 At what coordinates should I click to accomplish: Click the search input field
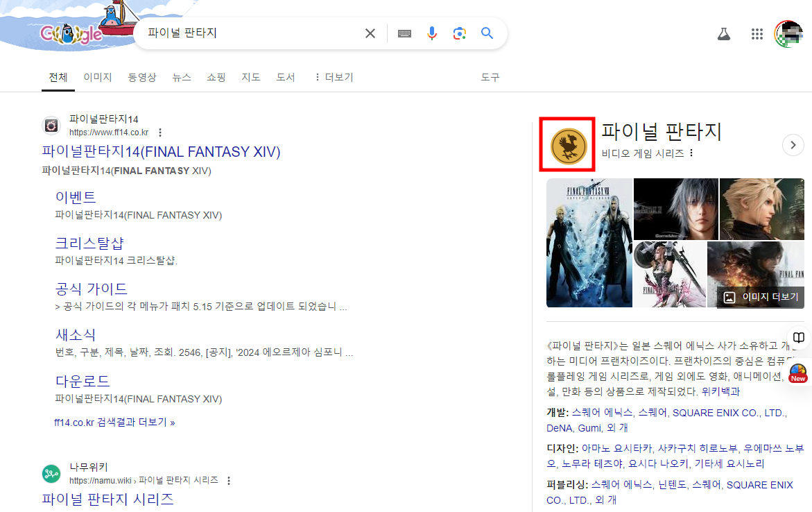click(251, 33)
